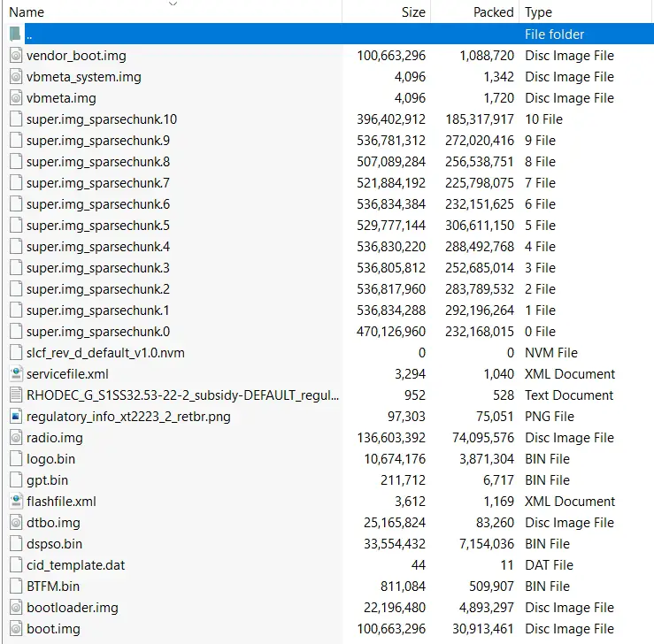This screenshot has height=644, width=654.
Task: Select radio.img file name
Action: (55, 438)
